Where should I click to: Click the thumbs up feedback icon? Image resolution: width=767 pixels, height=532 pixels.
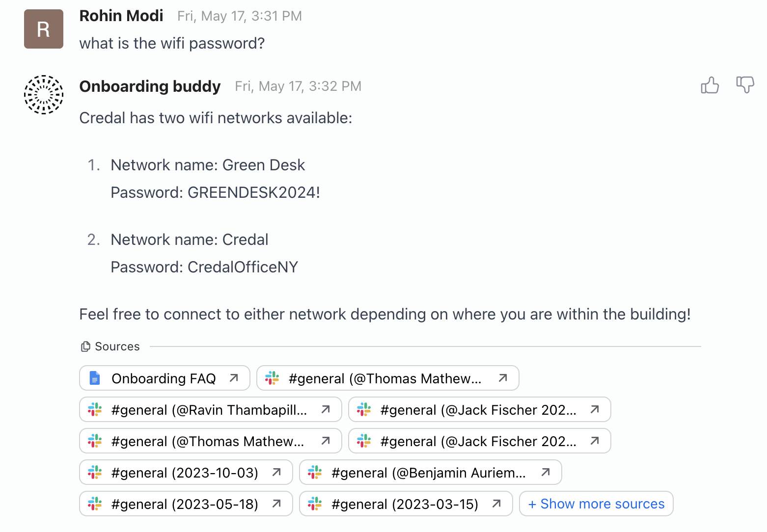pos(710,85)
